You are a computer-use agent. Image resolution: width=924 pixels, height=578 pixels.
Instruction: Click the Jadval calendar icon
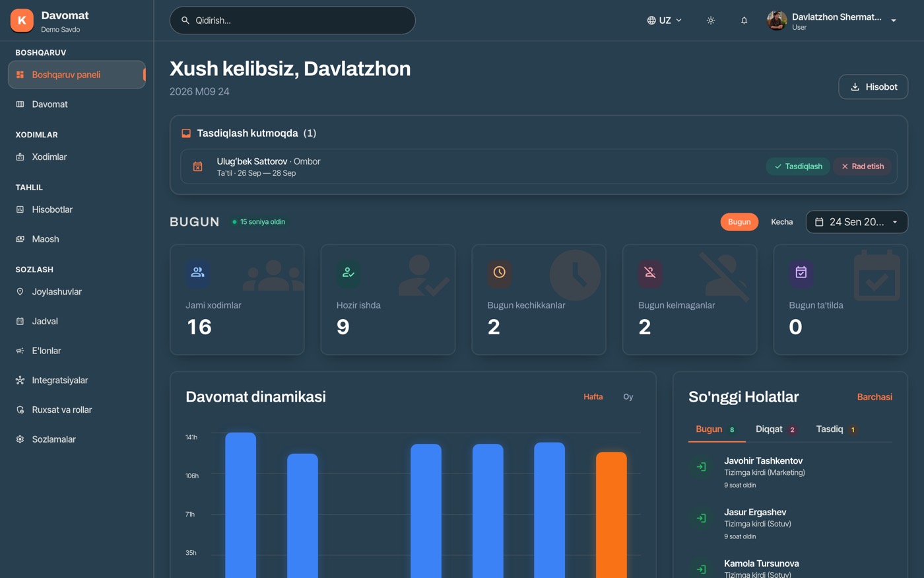pos(20,321)
